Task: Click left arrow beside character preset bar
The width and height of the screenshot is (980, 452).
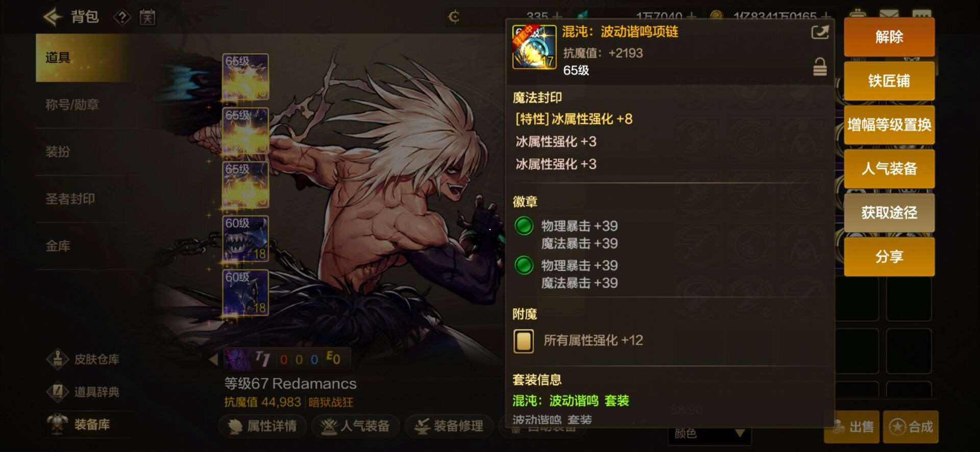Action: click(x=214, y=359)
